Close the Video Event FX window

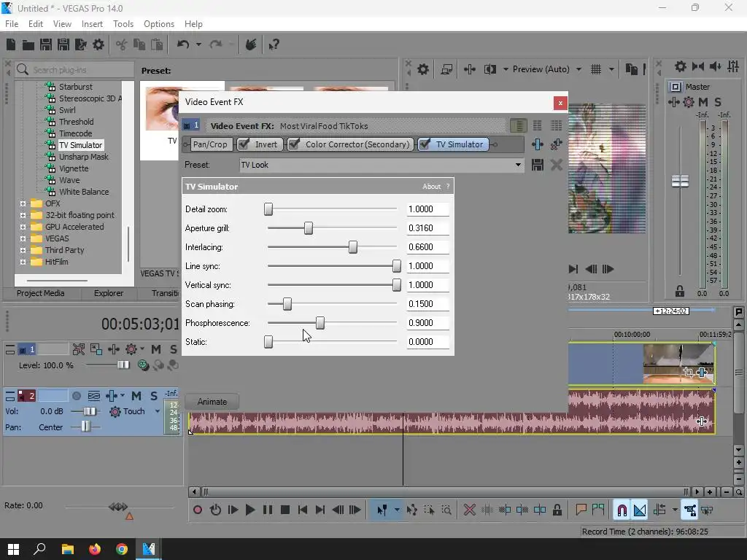[560, 103]
